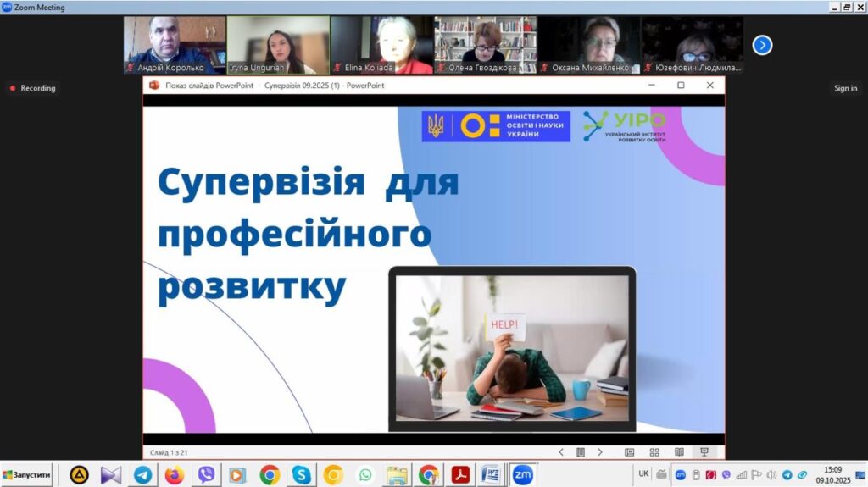Start Slide Show view from status bar
This screenshot has width=868, height=487.
pyautogui.click(x=704, y=452)
